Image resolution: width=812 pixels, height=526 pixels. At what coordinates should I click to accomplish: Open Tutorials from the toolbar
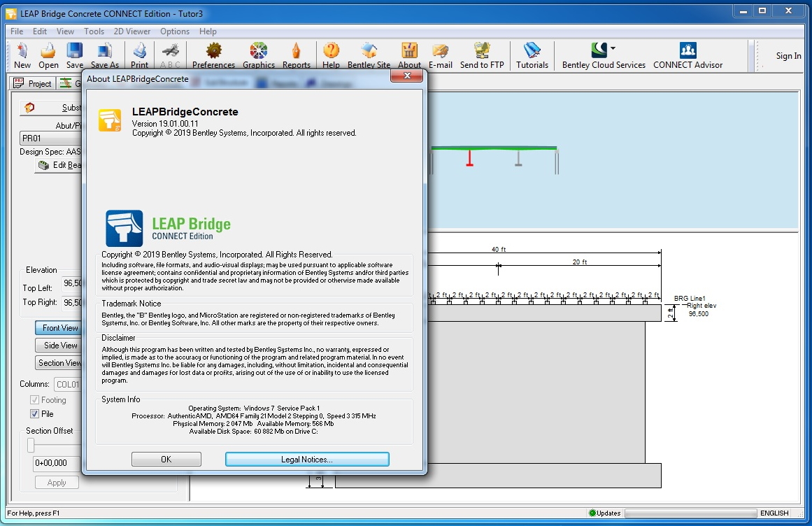(532, 56)
